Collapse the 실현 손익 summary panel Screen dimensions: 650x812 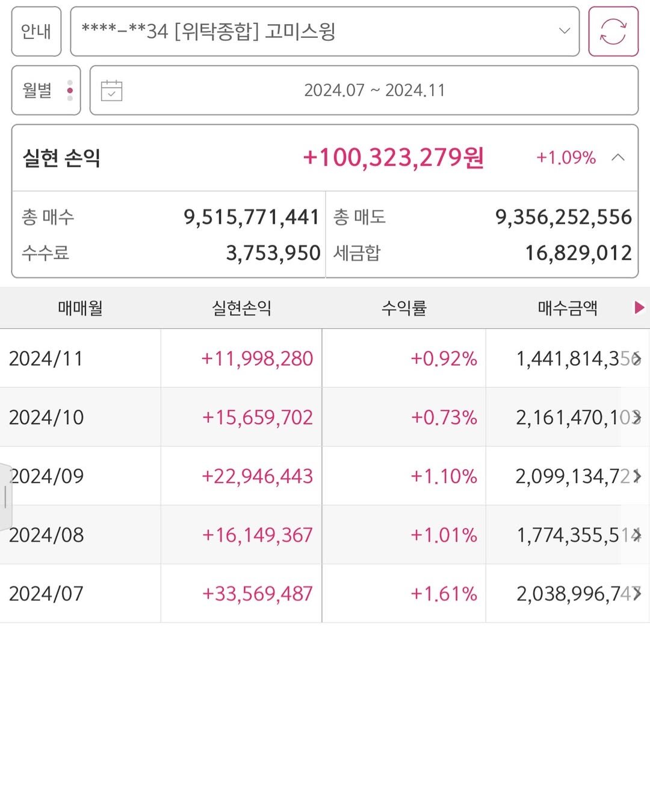click(618, 158)
